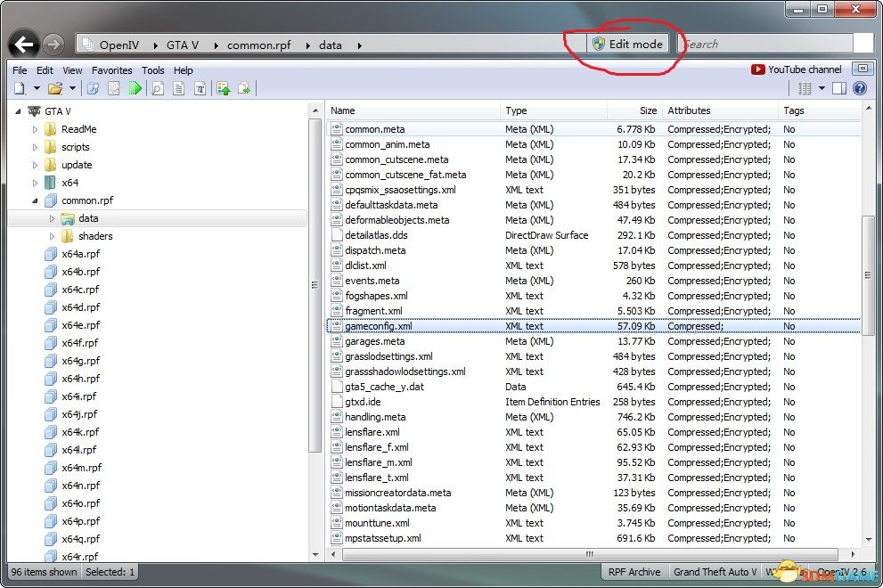The width and height of the screenshot is (883, 588).
Task: Open the view mode dropdown arrow
Action: click(822, 88)
